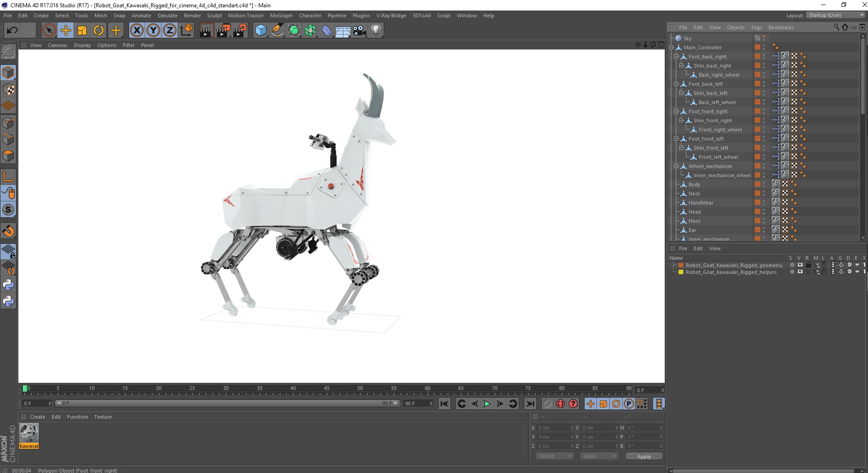Open the viewport Cameras menu
This screenshot has width=868, height=473.
(x=58, y=45)
